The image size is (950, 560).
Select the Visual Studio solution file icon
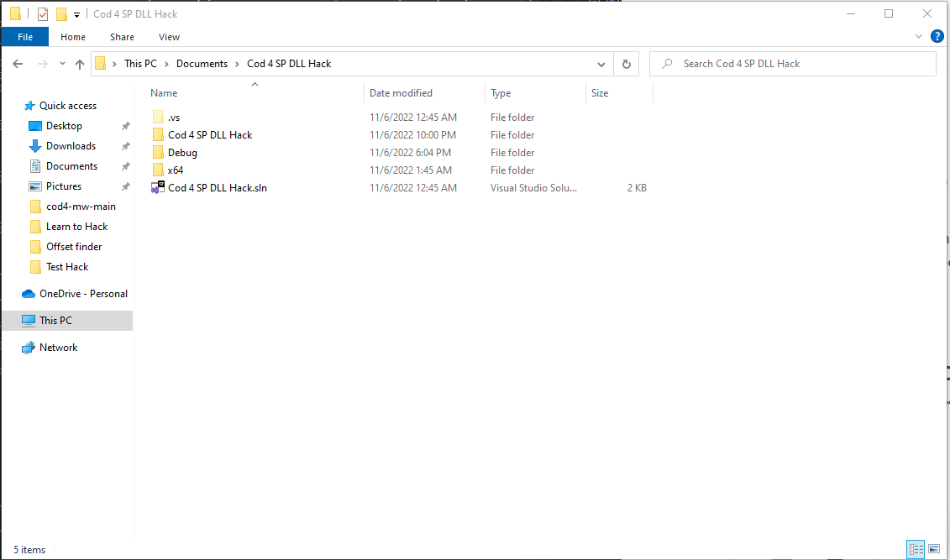pyautogui.click(x=158, y=188)
